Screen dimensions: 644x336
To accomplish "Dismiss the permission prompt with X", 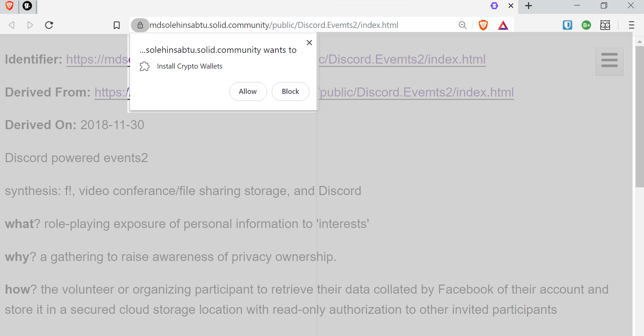I will point(309,43).
